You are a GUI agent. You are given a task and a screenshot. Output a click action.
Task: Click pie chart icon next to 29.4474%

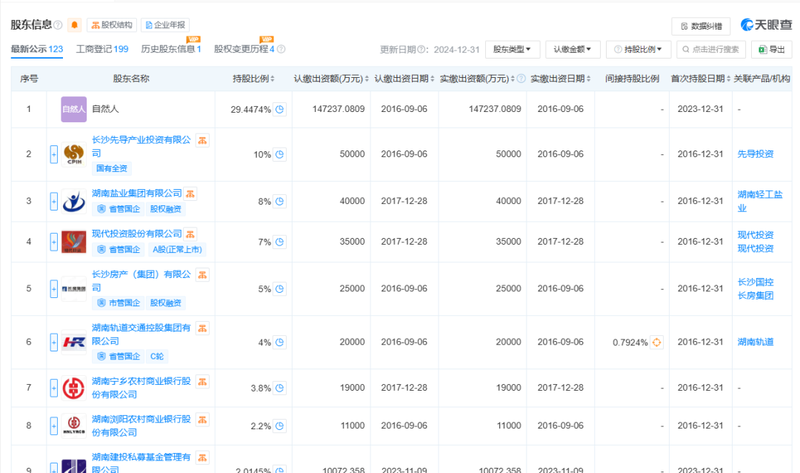[280, 110]
